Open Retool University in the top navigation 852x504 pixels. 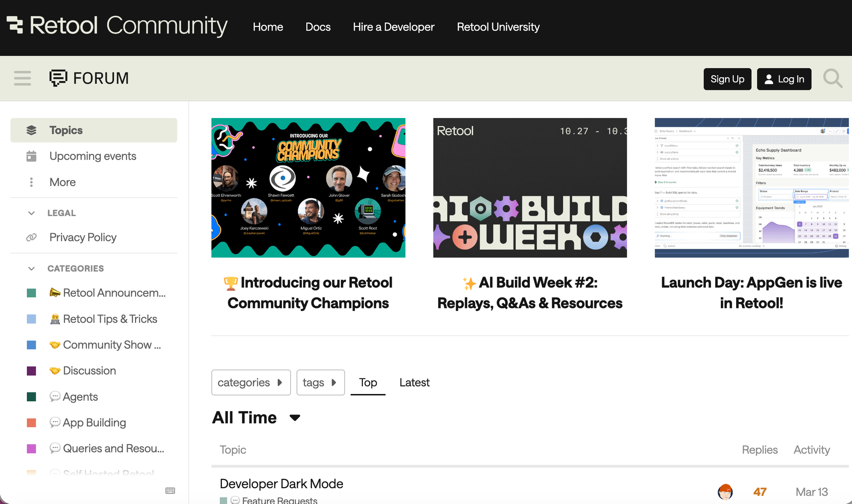[x=498, y=27]
